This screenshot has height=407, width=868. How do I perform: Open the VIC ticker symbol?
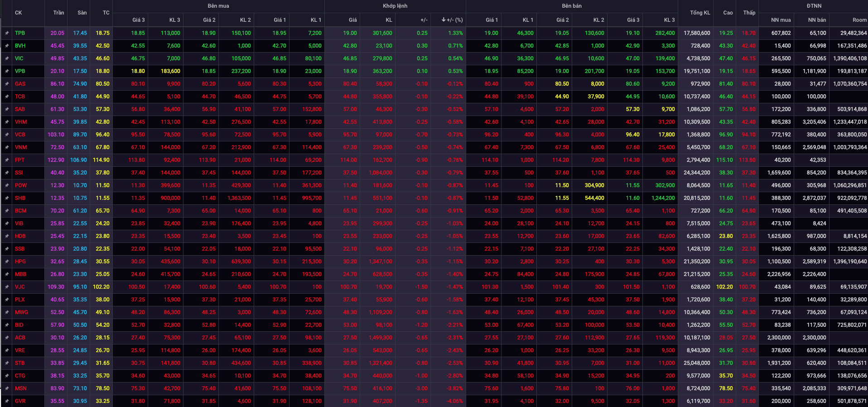click(19, 58)
